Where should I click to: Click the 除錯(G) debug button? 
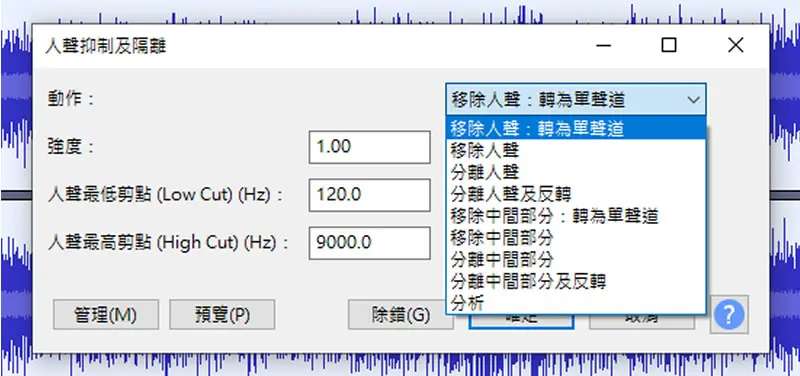(401, 315)
